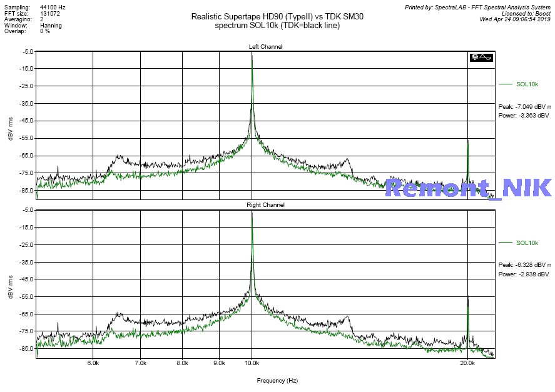The image size is (555, 392).
Task: Click the Remont_NIK watermark text
Action: pyautogui.click(x=467, y=188)
